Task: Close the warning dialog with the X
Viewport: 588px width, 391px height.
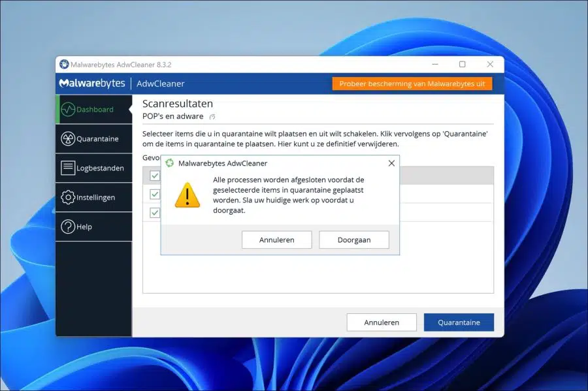Action: [x=391, y=163]
